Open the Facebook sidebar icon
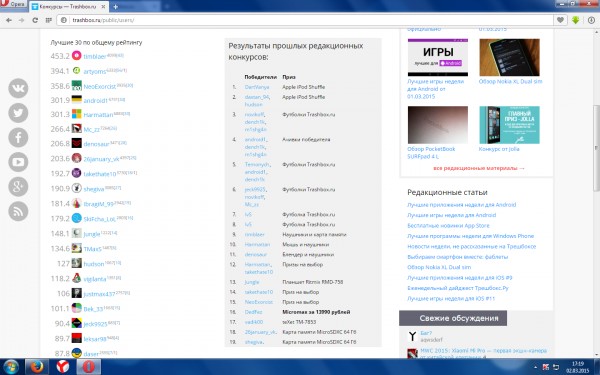Viewport: 600px width, 375px height. click(x=18, y=137)
